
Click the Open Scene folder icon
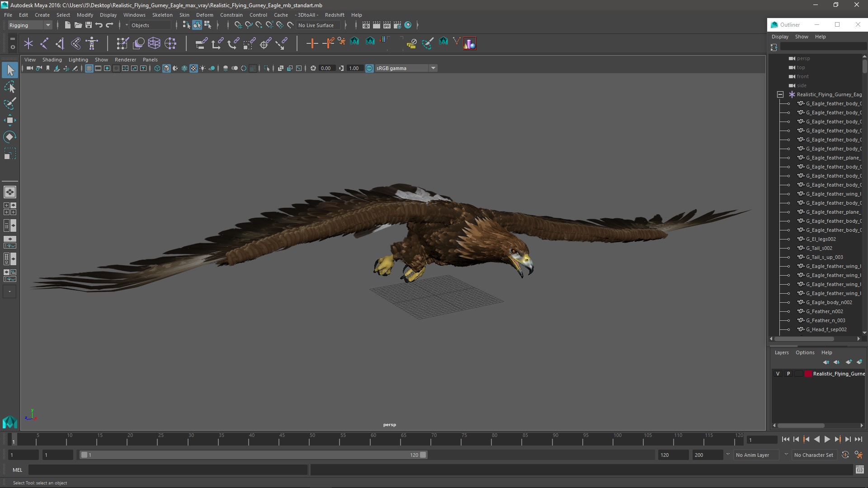pyautogui.click(x=78, y=25)
